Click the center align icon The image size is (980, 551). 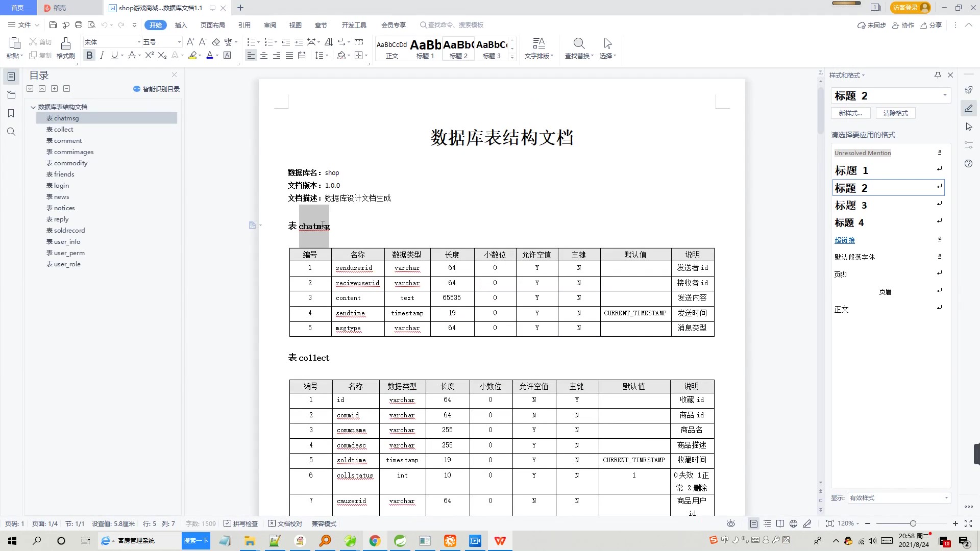[x=264, y=55]
